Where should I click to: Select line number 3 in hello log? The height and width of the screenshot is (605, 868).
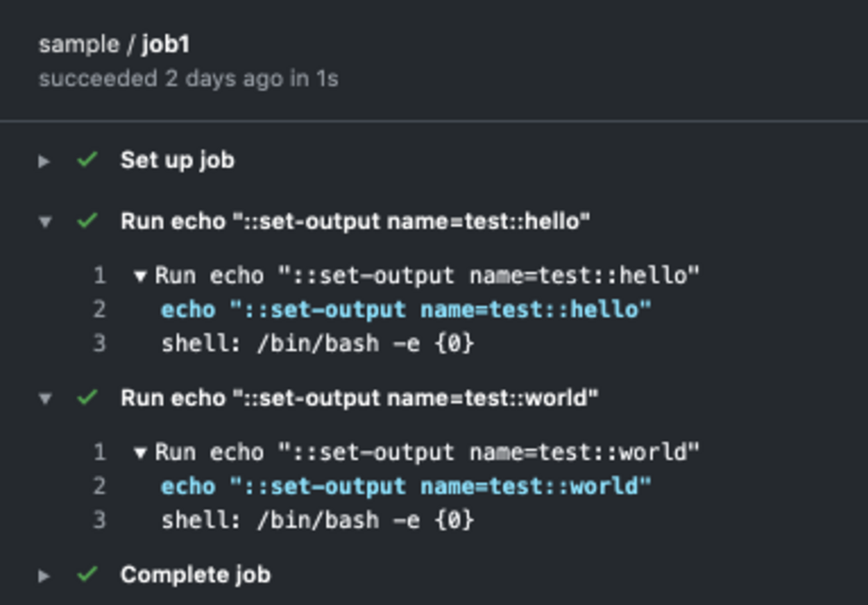[99, 343]
